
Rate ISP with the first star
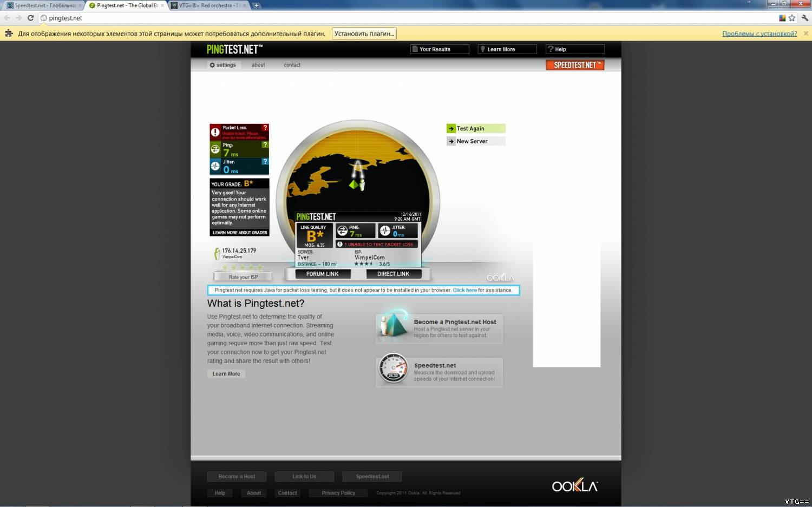[x=225, y=267]
